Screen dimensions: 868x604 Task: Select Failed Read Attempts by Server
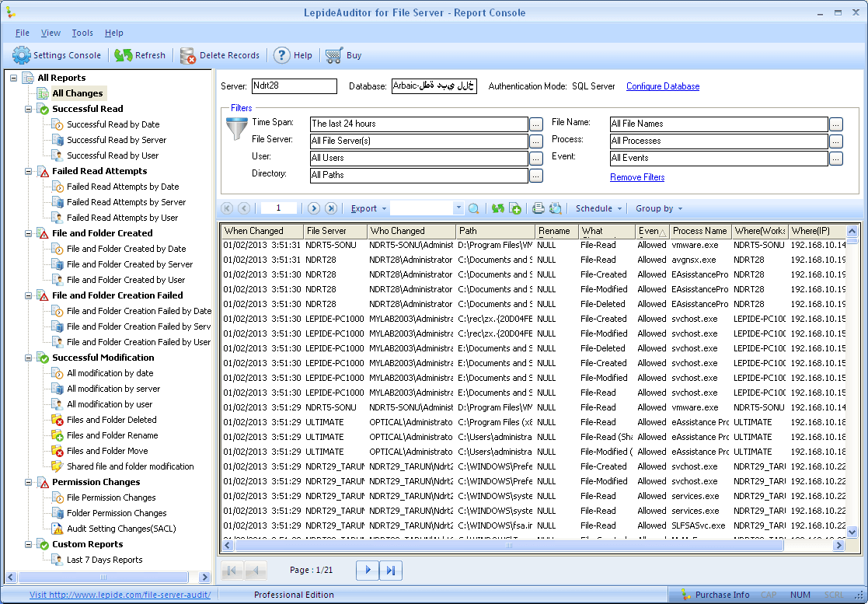[x=126, y=202]
